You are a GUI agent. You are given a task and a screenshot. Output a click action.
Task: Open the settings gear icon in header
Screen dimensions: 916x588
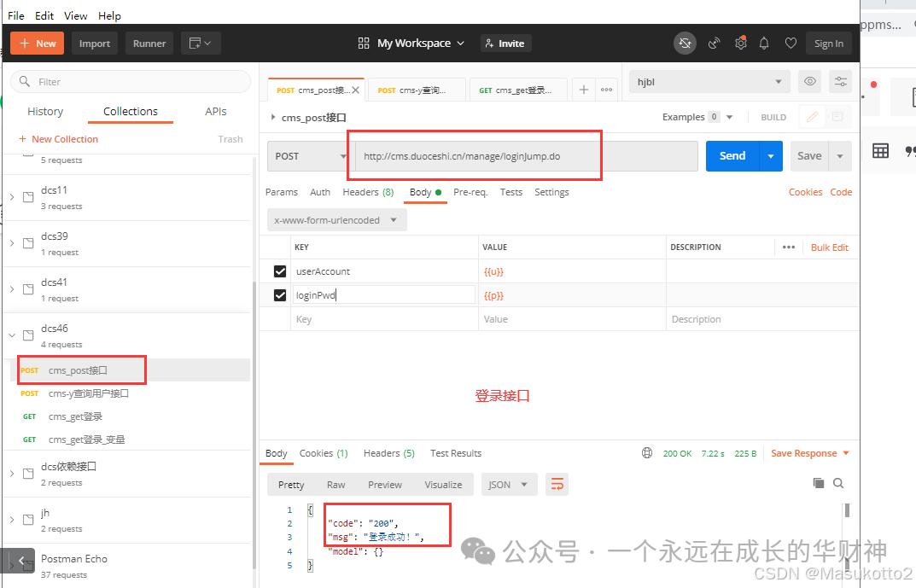pos(741,44)
